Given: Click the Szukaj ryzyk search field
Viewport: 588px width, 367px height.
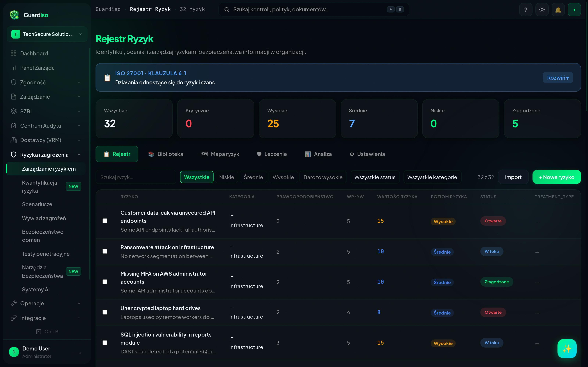Looking at the screenshot, I should pyautogui.click(x=136, y=177).
